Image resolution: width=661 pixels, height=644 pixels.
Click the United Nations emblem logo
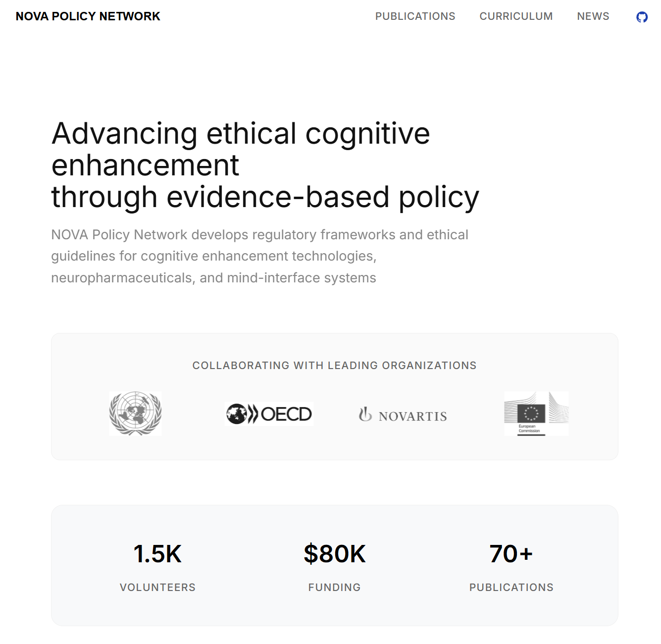coord(135,414)
